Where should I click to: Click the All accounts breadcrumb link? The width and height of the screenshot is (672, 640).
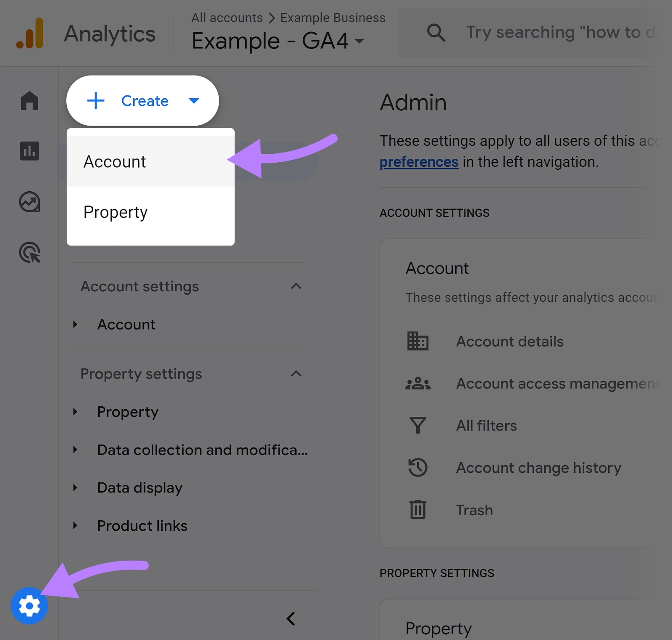(x=227, y=18)
